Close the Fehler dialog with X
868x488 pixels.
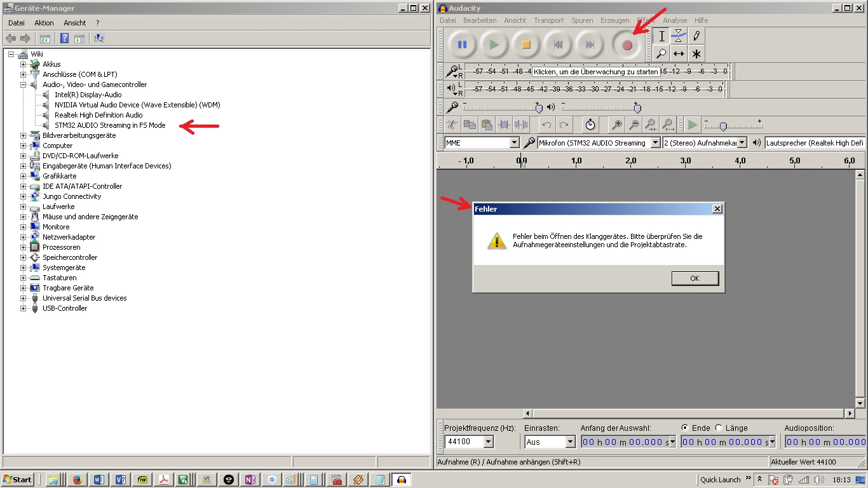717,208
